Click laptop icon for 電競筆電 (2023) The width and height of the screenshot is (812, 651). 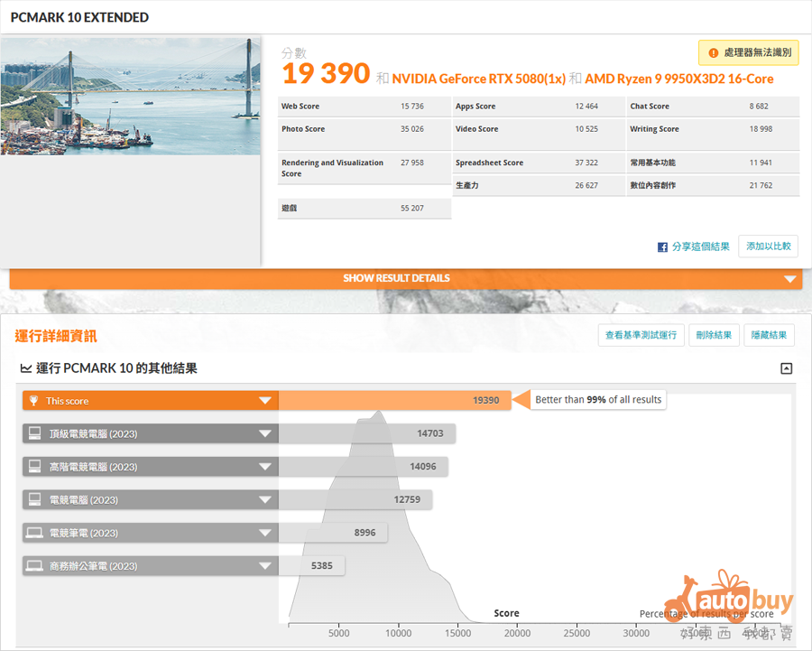[34, 533]
